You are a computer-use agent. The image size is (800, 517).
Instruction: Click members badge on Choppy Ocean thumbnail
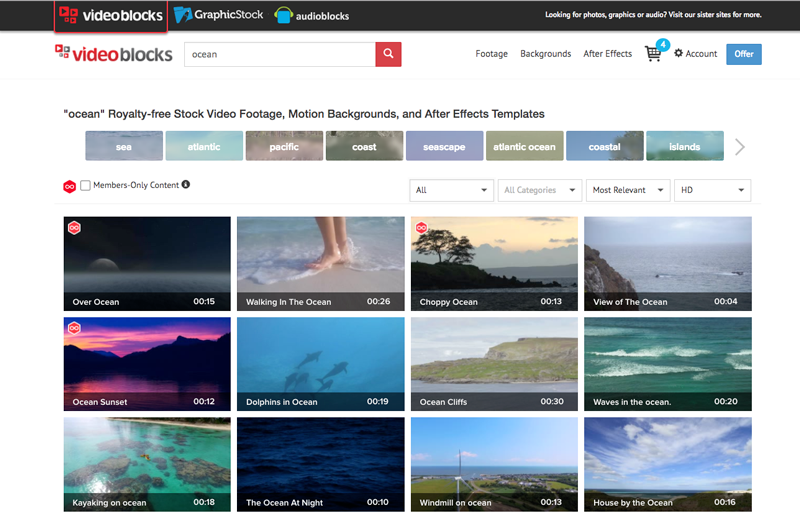(421, 228)
